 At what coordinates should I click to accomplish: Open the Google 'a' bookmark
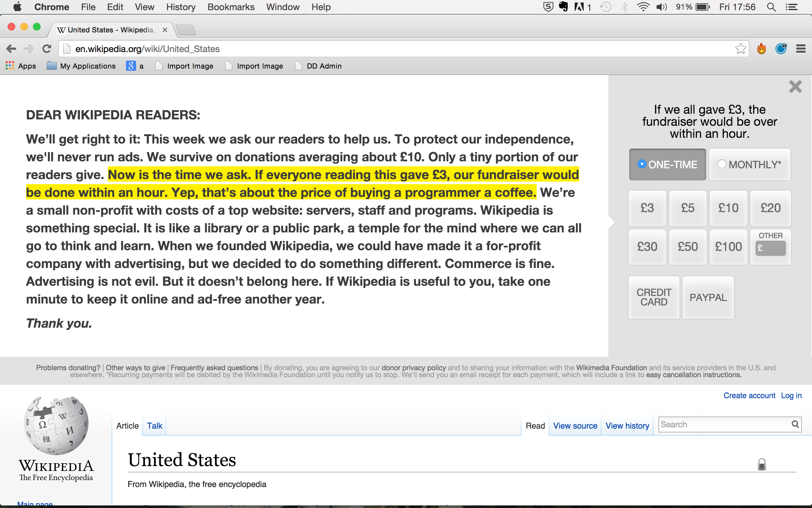click(x=135, y=66)
